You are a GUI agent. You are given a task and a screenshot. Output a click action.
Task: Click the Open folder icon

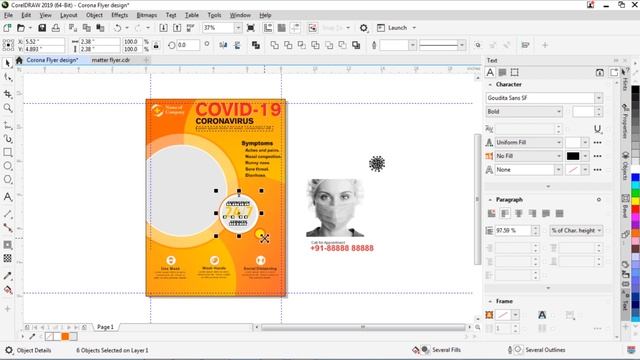[21, 28]
